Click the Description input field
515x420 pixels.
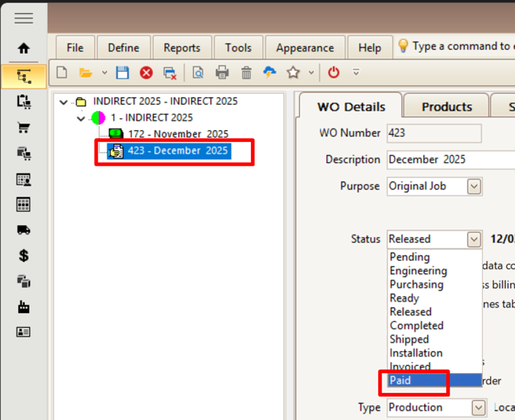click(449, 160)
